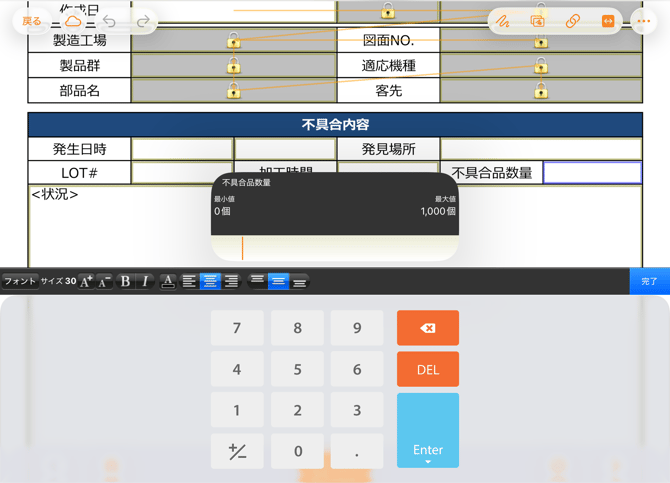Click the orange width-fit icon

click(x=607, y=21)
